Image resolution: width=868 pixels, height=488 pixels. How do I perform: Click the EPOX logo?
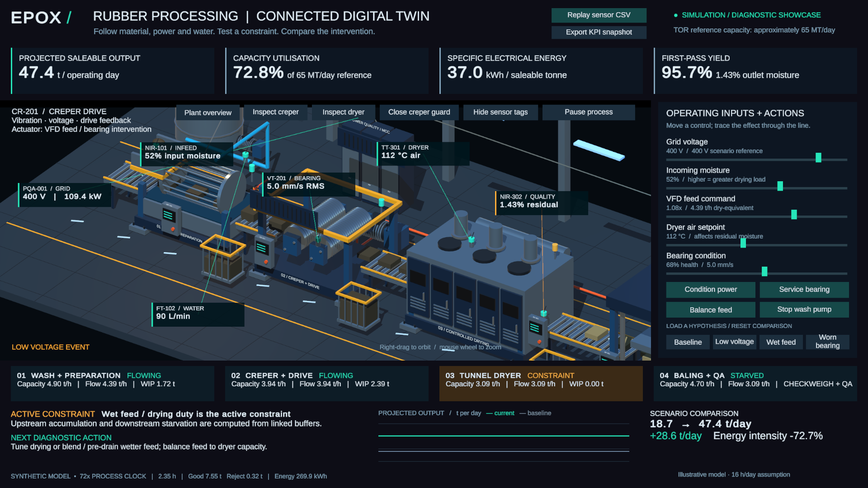(41, 18)
